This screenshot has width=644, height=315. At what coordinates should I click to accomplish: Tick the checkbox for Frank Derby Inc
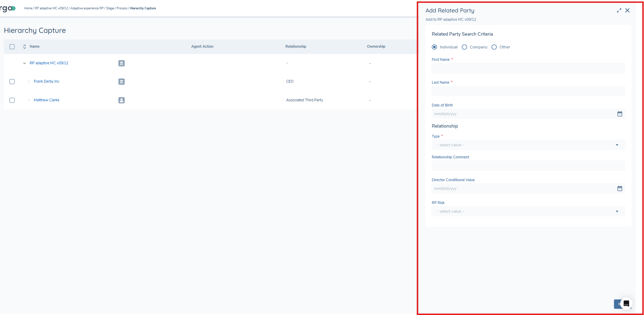click(12, 82)
